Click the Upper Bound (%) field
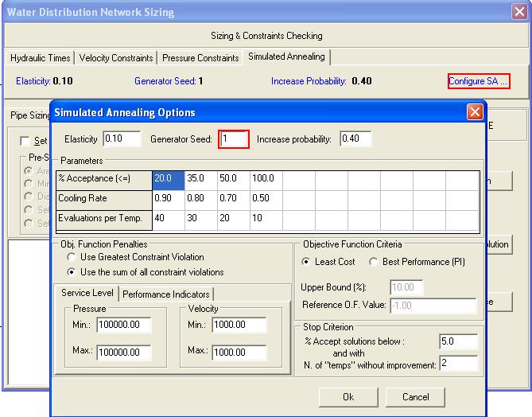This screenshot has height=417, width=532. tap(406, 287)
